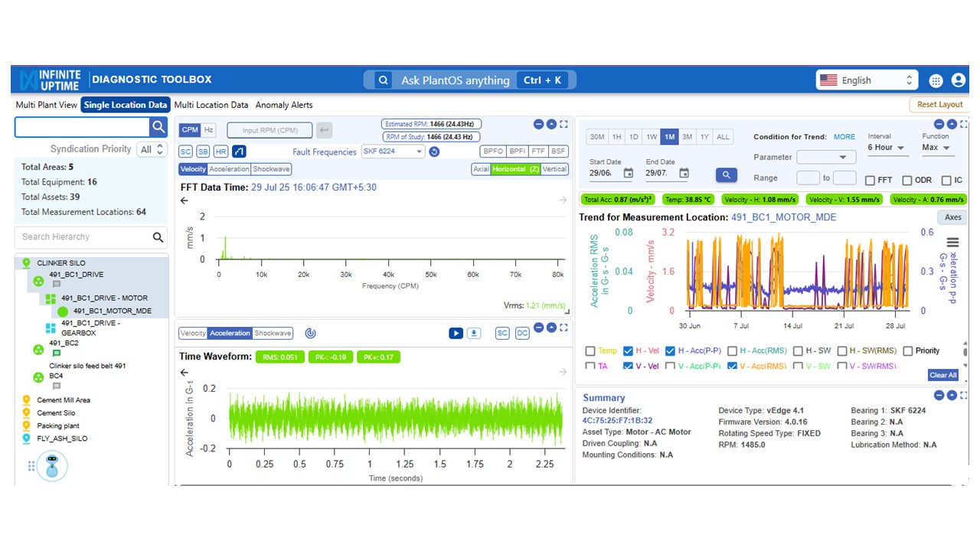
Task: Click the chart hamburger menu icon
Action: tap(953, 243)
